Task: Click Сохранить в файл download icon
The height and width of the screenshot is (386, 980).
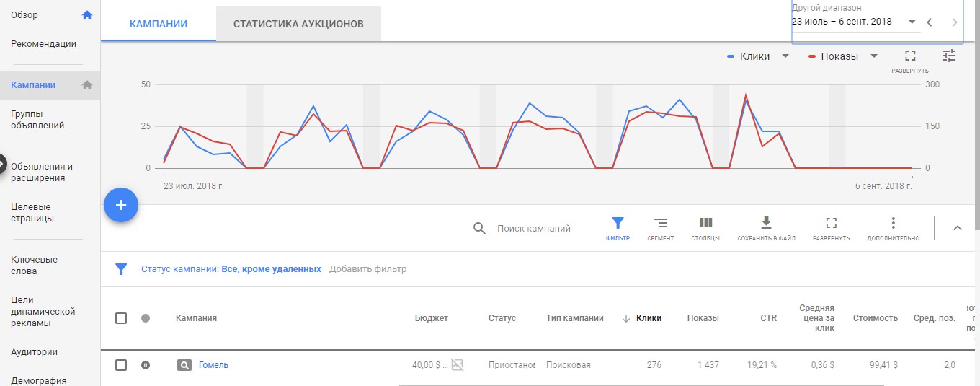Action: (766, 223)
